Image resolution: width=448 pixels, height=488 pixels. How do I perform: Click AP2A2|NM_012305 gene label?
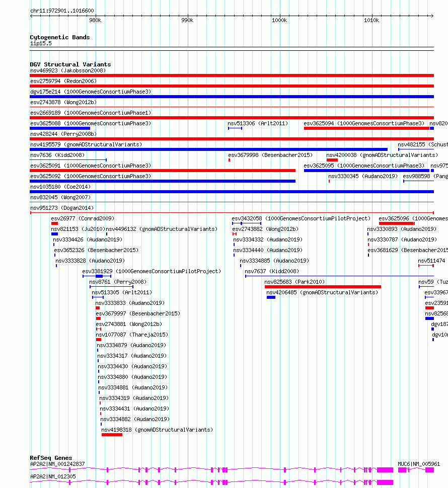pyautogui.click(x=53, y=477)
